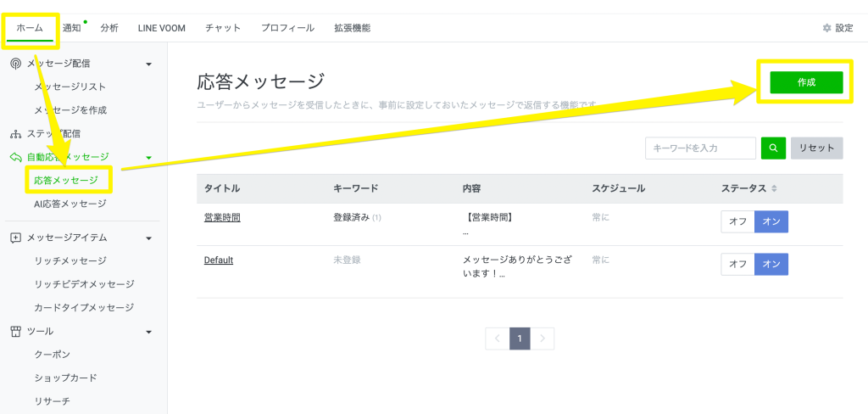
Task: Click the tools shop icon in sidebar
Action: pyautogui.click(x=15, y=331)
